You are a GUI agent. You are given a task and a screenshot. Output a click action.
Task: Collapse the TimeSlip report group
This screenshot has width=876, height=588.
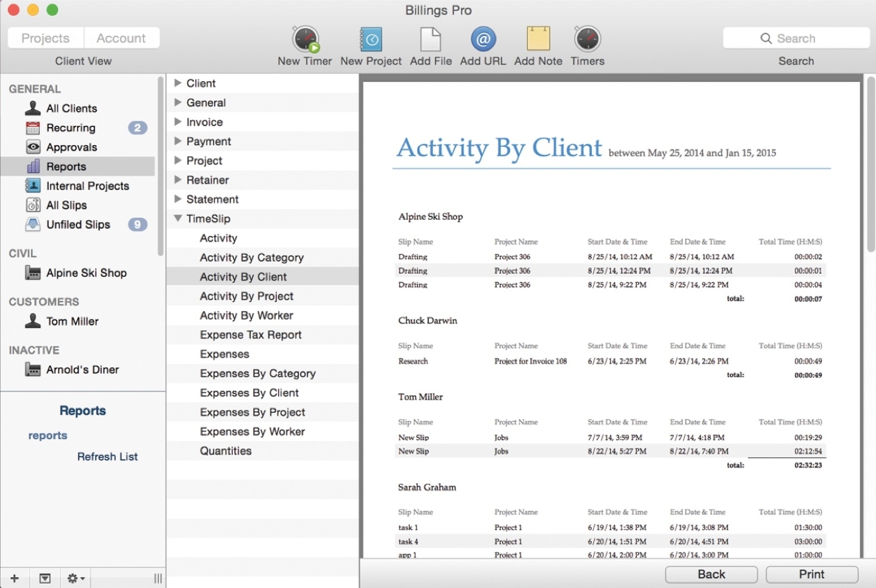178,218
